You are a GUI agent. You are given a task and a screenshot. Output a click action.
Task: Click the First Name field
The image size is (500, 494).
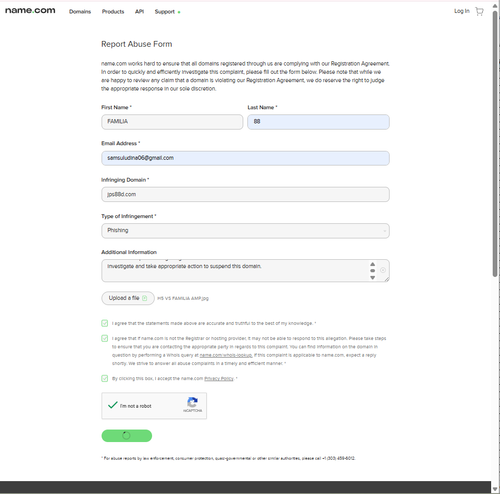click(172, 122)
